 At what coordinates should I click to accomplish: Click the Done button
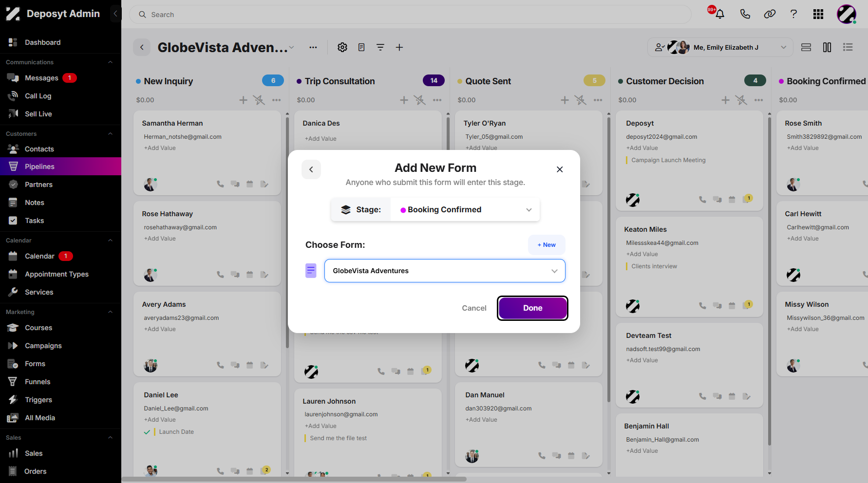click(533, 308)
